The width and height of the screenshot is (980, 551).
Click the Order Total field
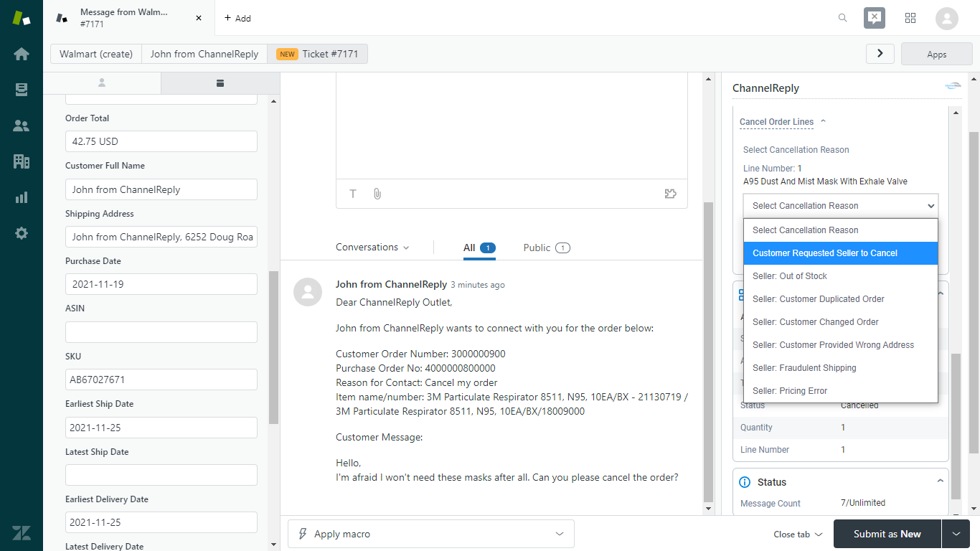[161, 141]
